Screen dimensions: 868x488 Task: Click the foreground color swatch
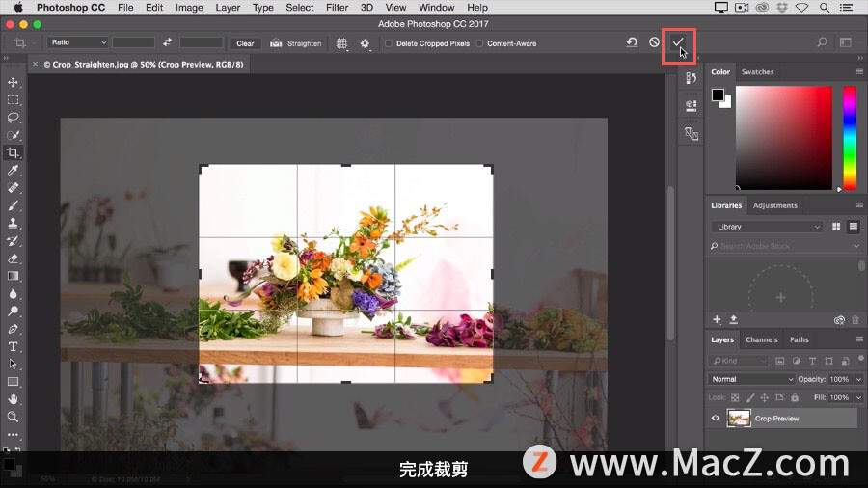718,95
